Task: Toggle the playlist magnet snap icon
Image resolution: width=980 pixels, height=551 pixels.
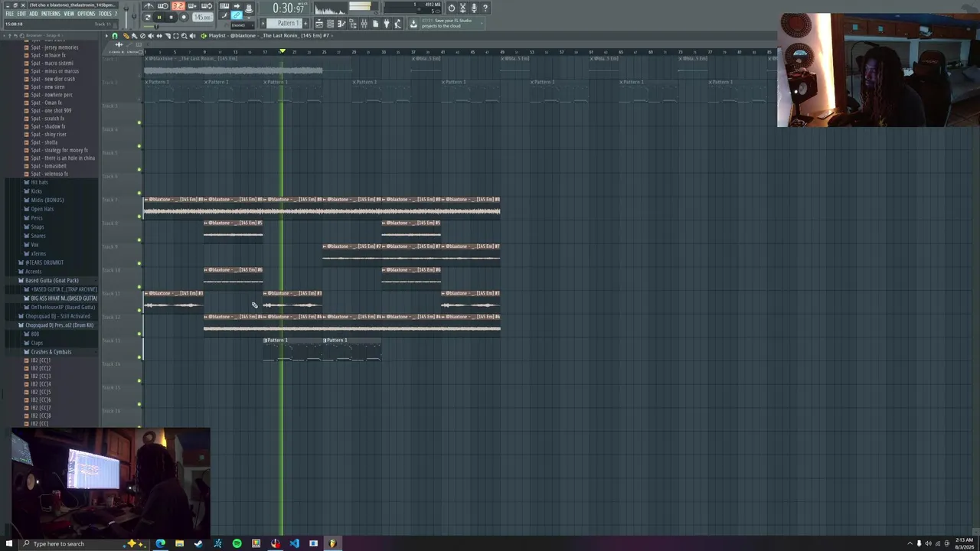Action: coord(115,36)
